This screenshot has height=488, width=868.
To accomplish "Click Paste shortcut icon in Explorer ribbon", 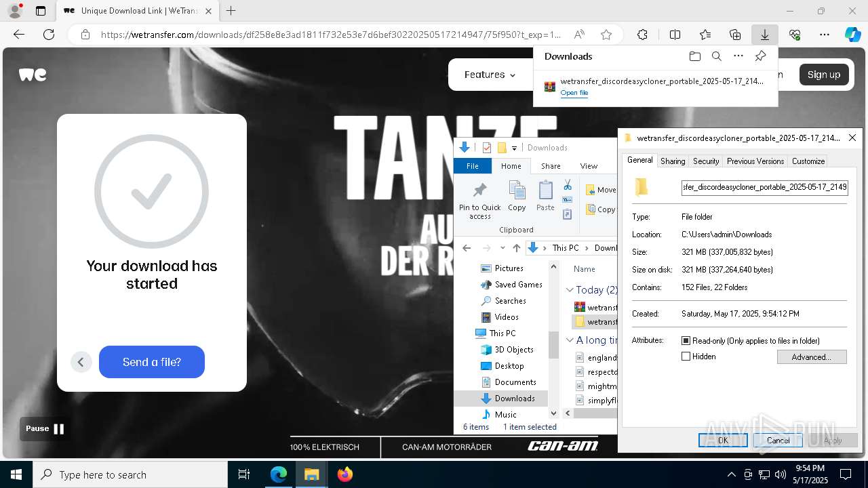I will [x=568, y=214].
